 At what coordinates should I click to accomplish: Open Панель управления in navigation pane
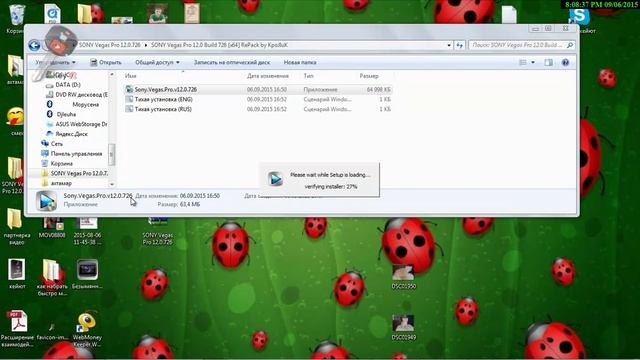pos(72,153)
